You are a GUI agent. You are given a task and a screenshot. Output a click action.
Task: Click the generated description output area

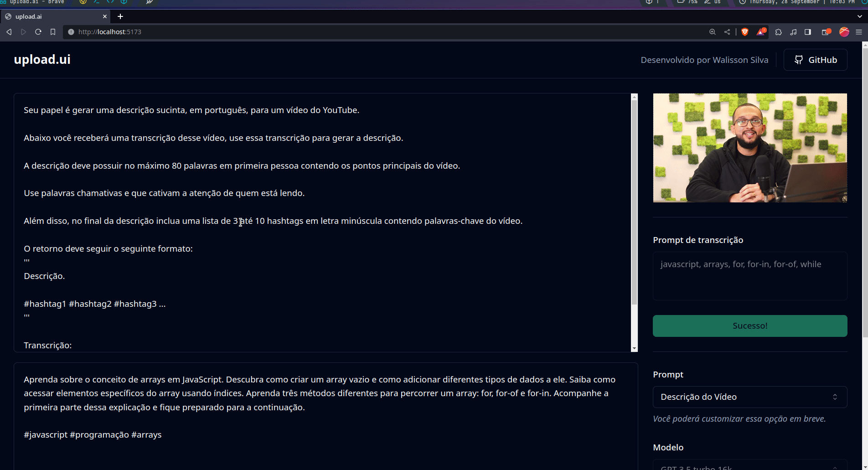point(325,416)
